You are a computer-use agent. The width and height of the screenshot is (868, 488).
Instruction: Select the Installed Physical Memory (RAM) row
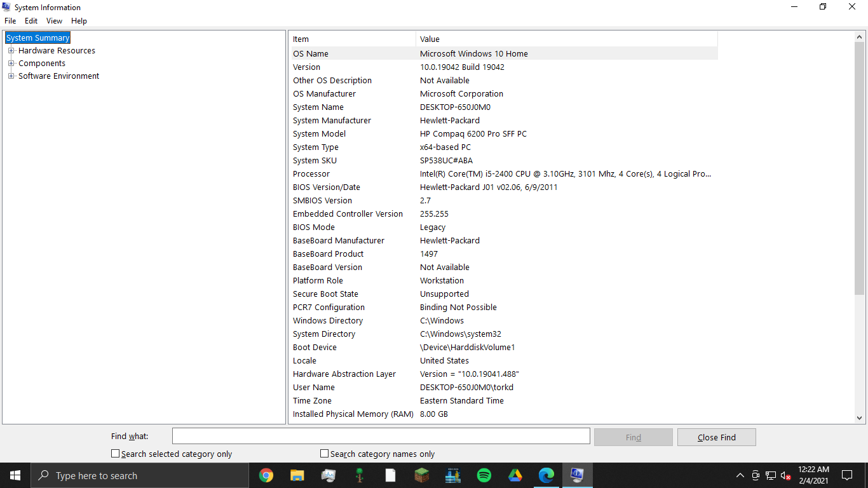(505, 414)
